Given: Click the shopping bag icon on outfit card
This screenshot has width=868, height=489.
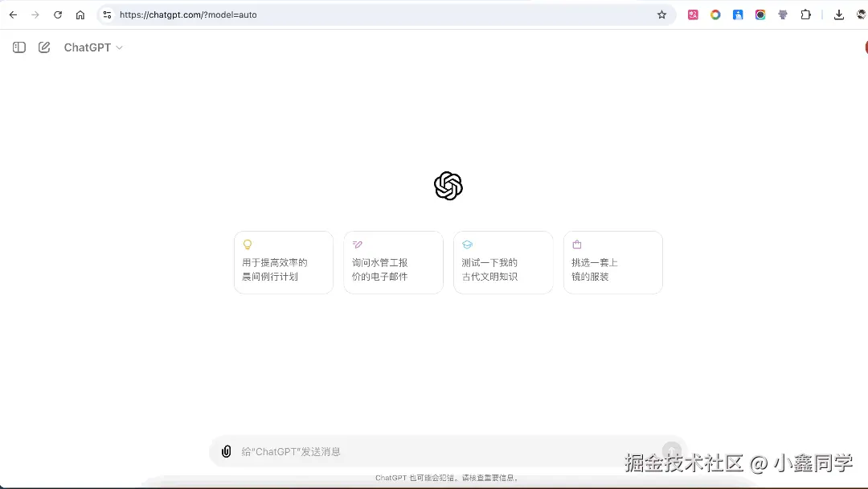Looking at the screenshot, I should pyautogui.click(x=577, y=244).
